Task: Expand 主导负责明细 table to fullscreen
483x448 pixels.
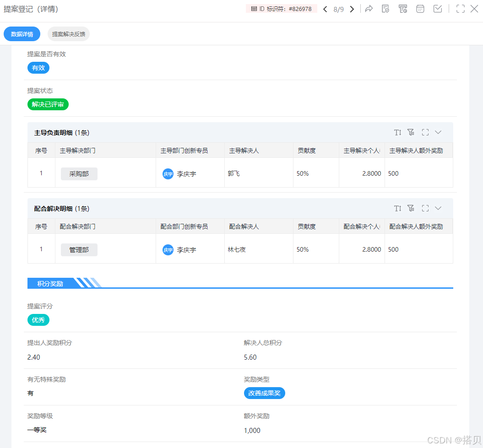Action: tap(425, 132)
